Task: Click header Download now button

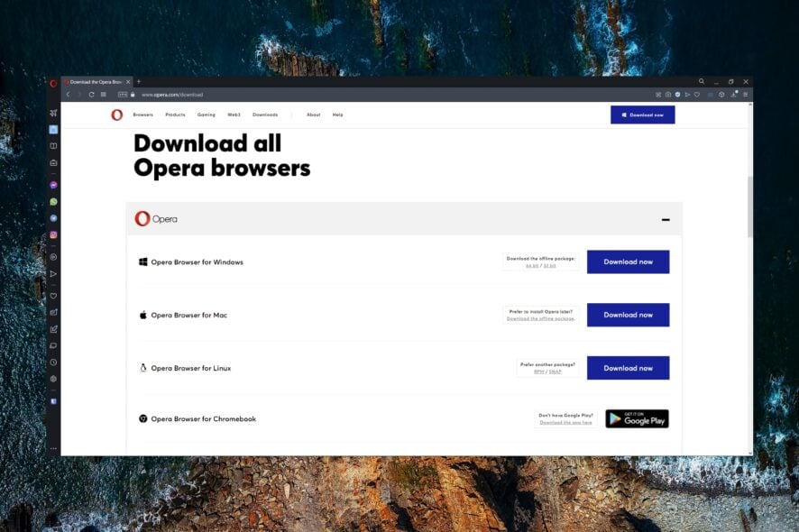Action: click(643, 115)
